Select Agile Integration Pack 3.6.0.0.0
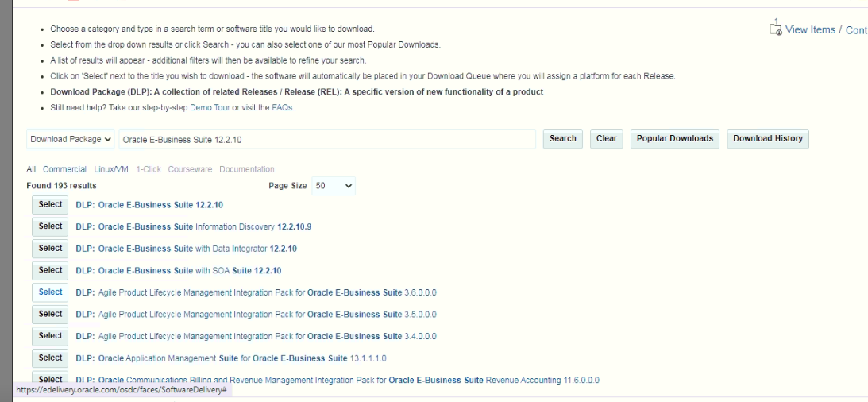Screen dimensions: 868x402 click(50, 292)
